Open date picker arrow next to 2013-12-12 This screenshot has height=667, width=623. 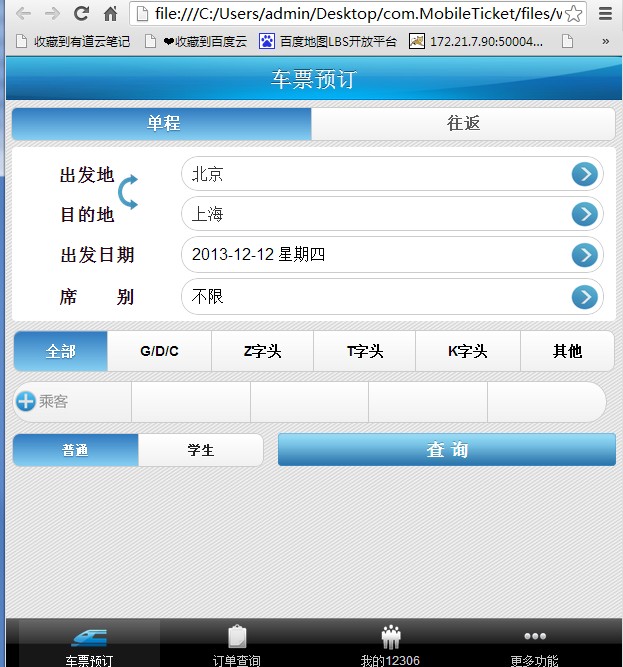pyautogui.click(x=585, y=255)
